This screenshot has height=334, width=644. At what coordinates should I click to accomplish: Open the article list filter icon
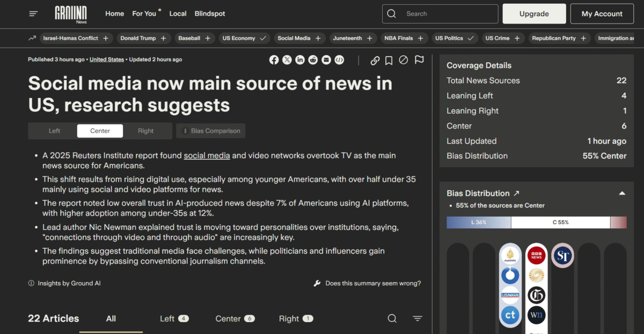tap(418, 318)
